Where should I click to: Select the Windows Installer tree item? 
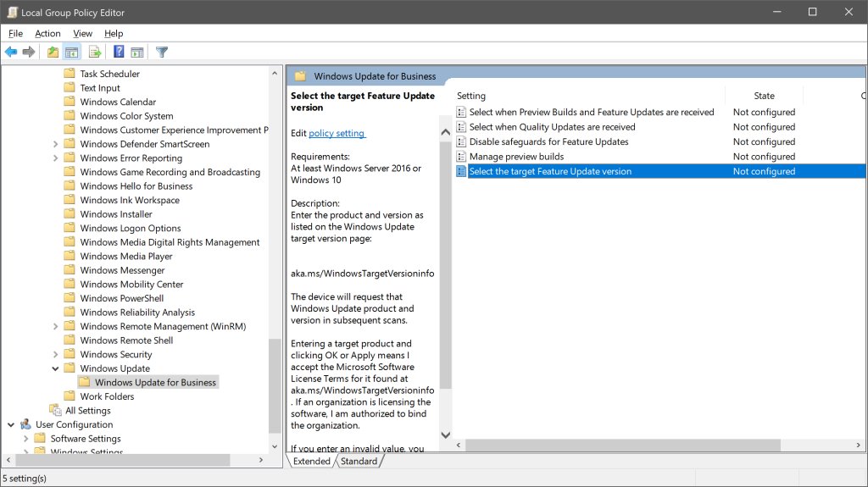116,214
